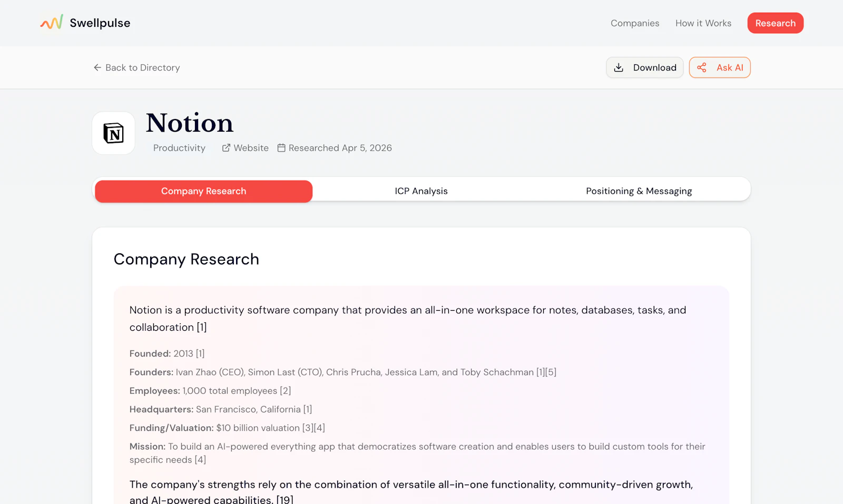The image size is (843, 504).
Task: Click the back arrow icon
Action: (x=97, y=67)
